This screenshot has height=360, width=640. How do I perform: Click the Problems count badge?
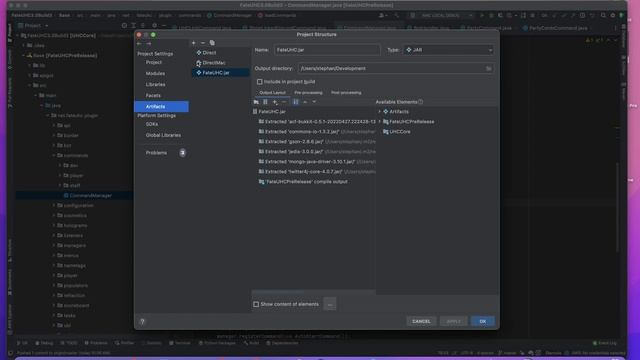click(x=182, y=153)
